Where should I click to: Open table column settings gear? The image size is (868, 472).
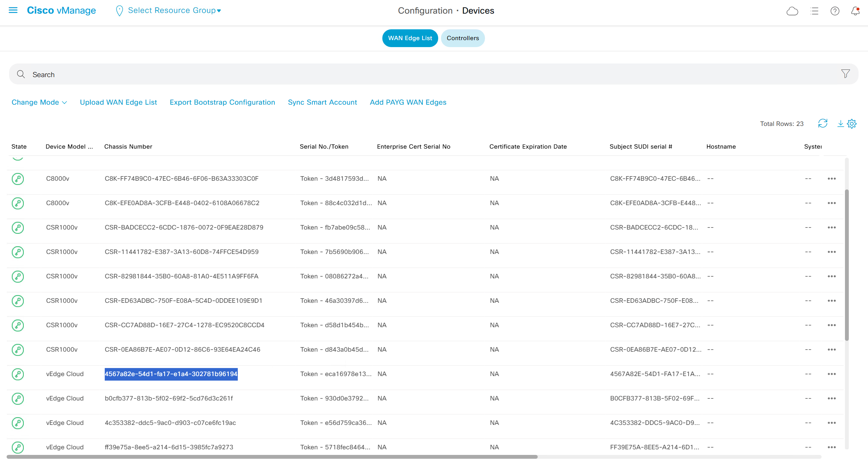pos(852,123)
